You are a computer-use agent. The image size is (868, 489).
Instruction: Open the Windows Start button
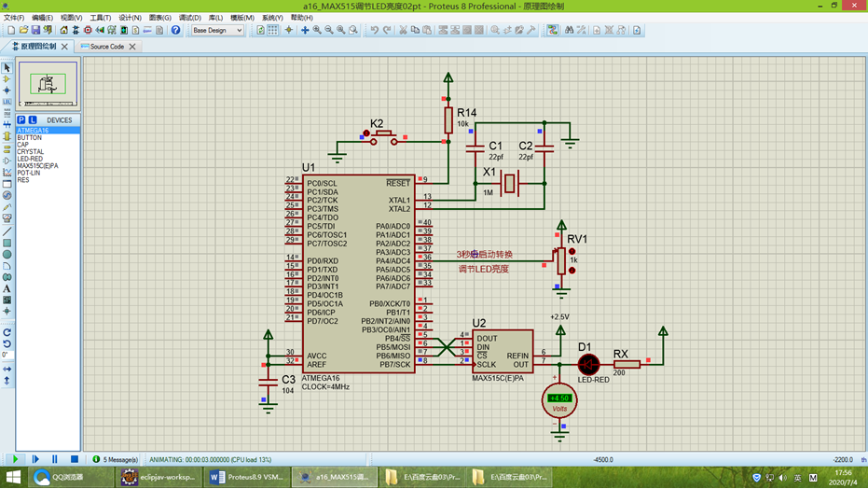(13, 477)
